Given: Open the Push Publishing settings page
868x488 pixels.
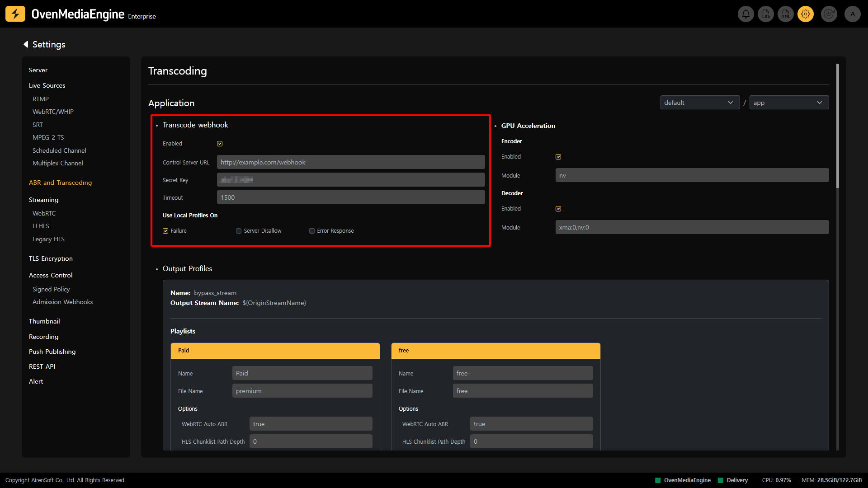Looking at the screenshot, I should [x=52, y=352].
